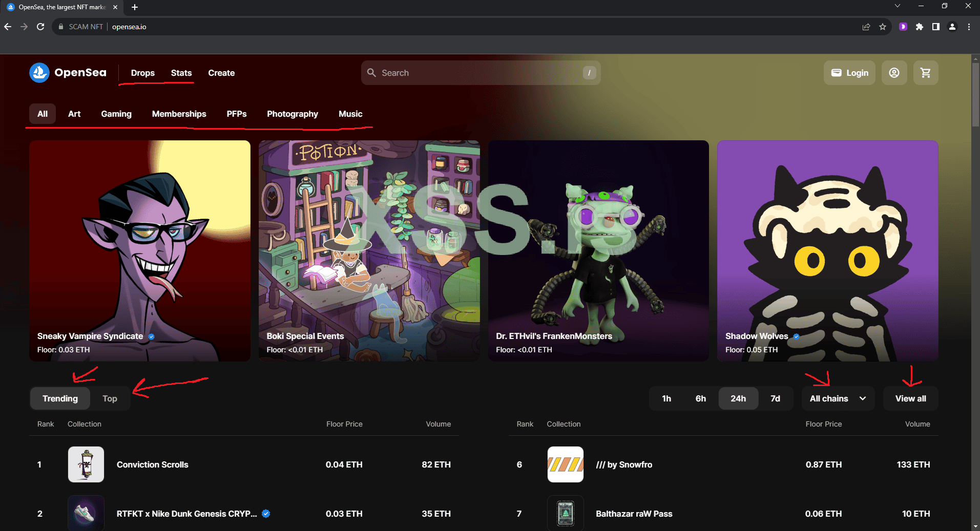Click the Login button

pyautogui.click(x=849, y=73)
